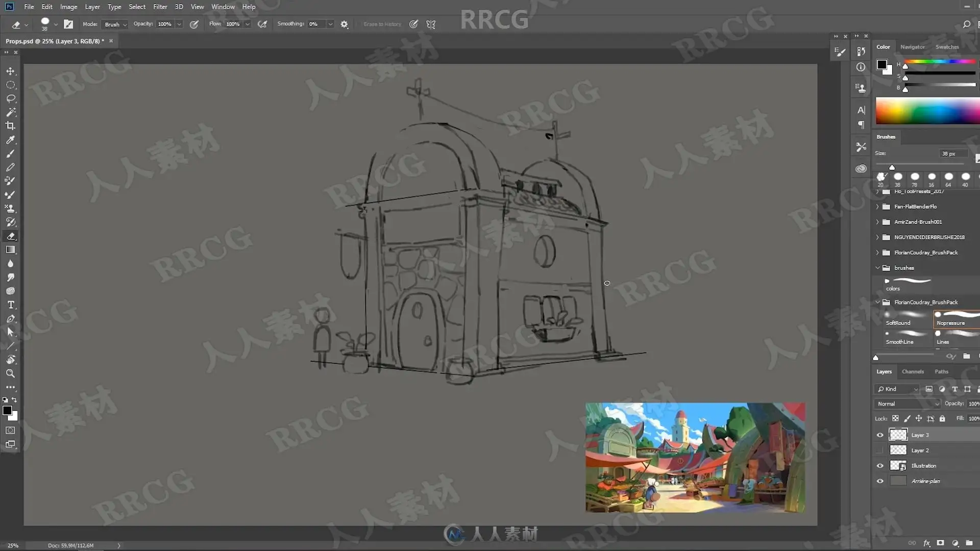
Task: Open the Layer menu
Action: tap(92, 7)
